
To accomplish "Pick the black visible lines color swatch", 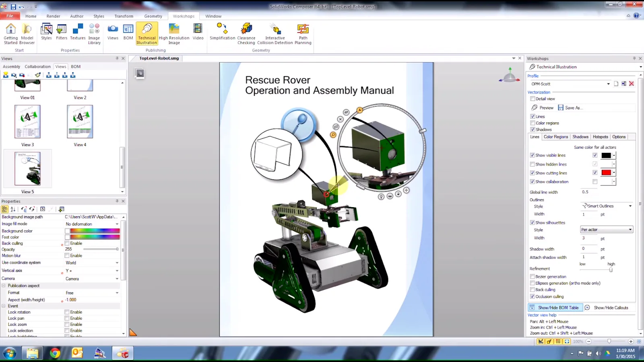I will (x=606, y=155).
